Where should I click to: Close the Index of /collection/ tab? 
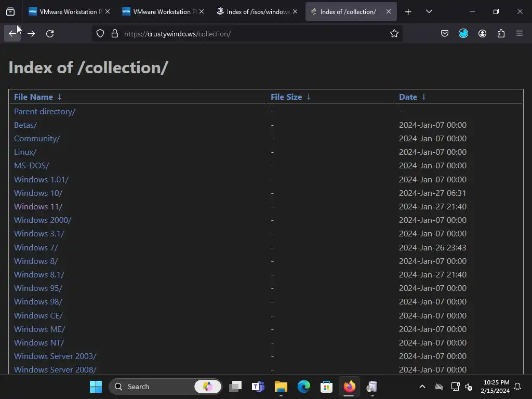pos(389,11)
